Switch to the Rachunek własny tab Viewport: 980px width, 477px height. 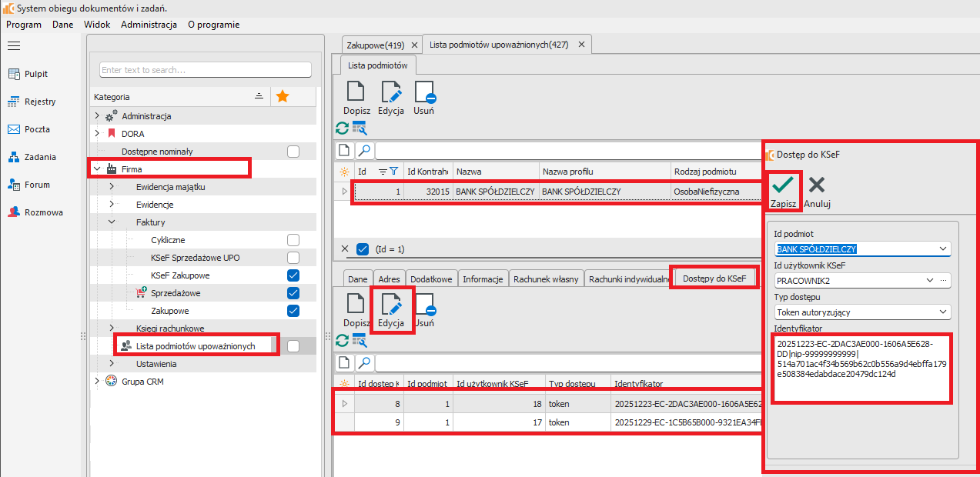click(x=545, y=279)
